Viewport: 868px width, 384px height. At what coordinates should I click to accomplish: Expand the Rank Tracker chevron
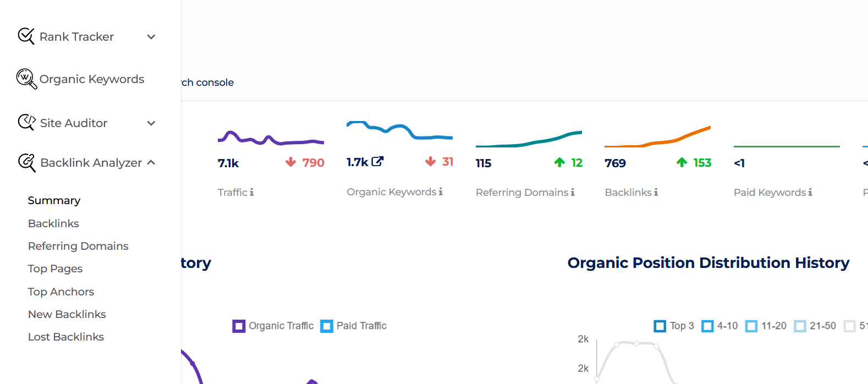[x=151, y=37]
